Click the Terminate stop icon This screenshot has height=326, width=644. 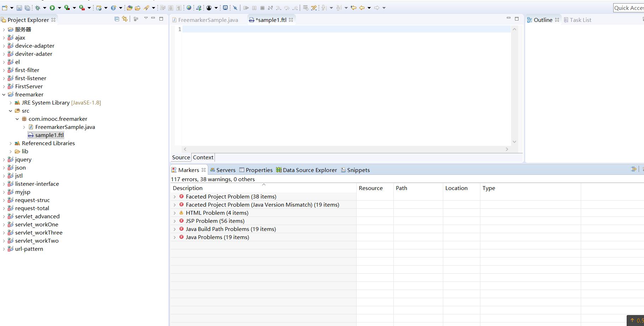(262, 8)
